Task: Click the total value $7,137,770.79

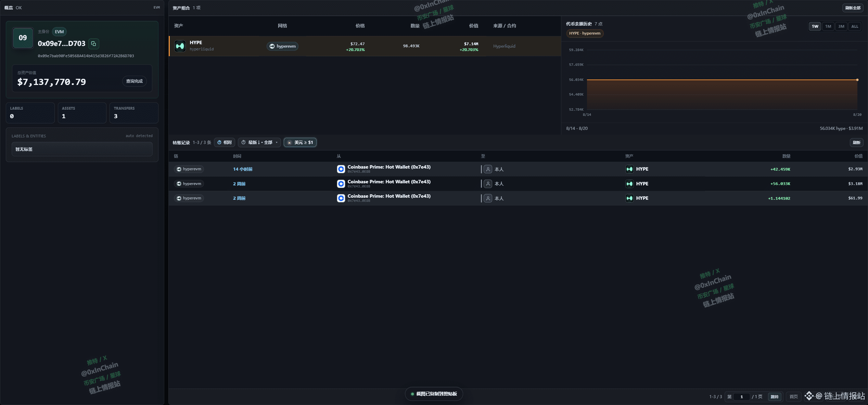Action: 52,82
